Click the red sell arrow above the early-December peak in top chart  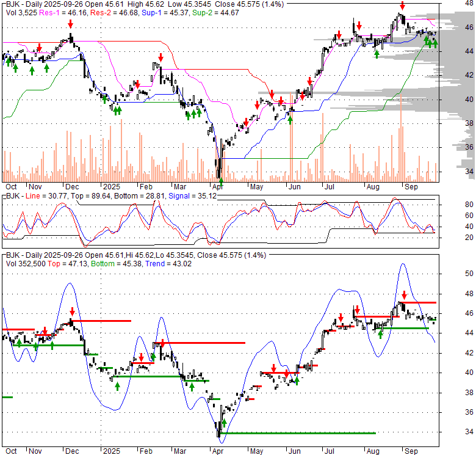pos(70,24)
